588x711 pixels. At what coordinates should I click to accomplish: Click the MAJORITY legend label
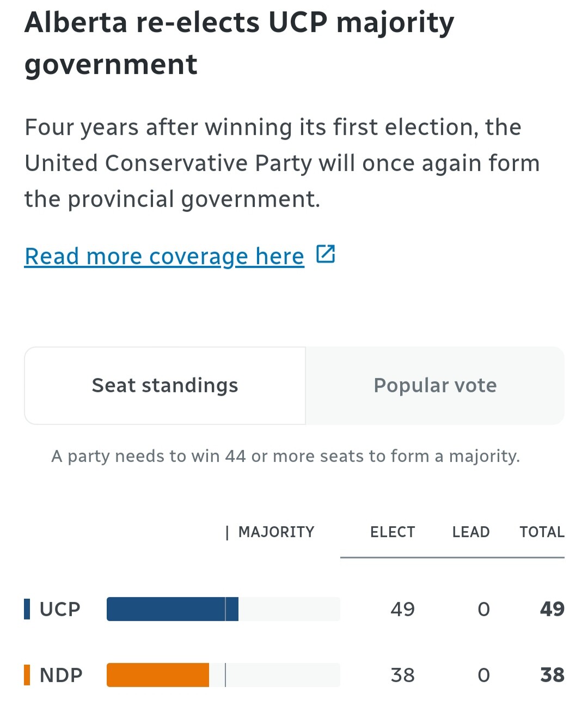(x=276, y=532)
